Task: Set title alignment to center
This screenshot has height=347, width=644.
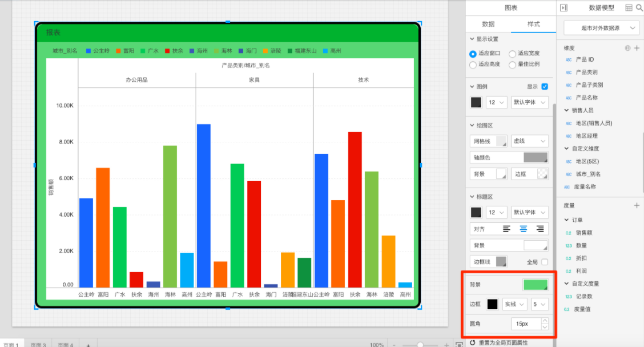Action: click(x=523, y=229)
